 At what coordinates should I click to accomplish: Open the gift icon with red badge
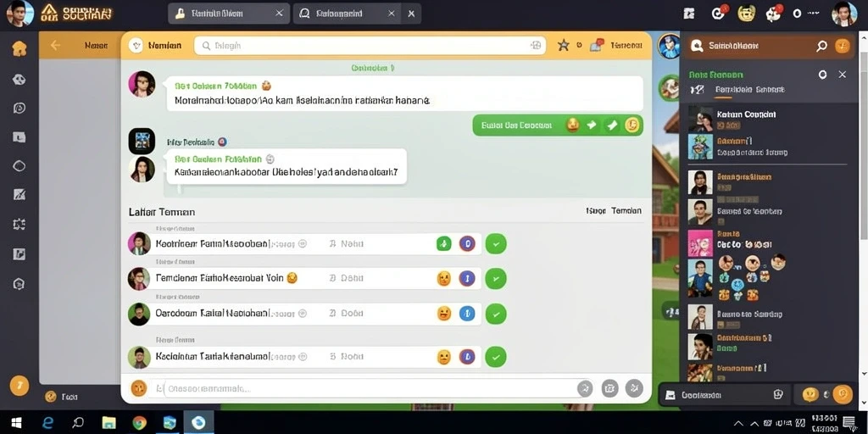(773, 14)
